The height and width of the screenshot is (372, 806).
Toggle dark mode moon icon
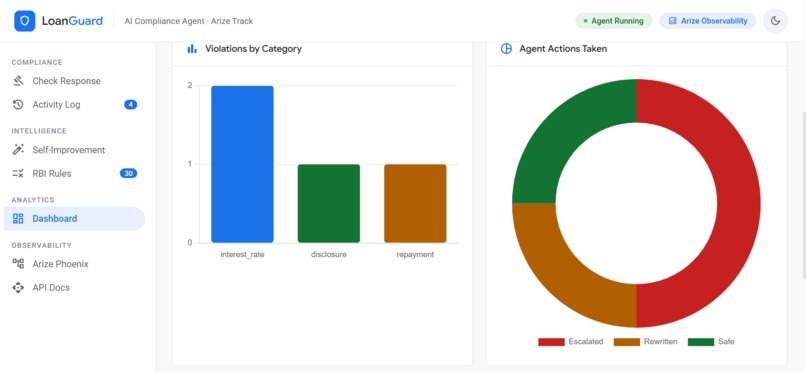click(775, 21)
